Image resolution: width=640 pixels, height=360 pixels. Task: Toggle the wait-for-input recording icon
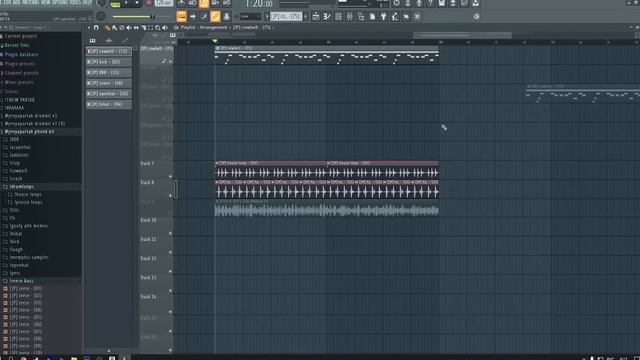coord(193,4)
